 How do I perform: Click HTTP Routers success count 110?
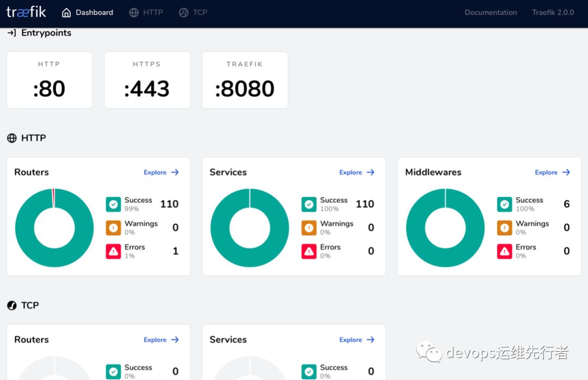pyautogui.click(x=169, y=204)
